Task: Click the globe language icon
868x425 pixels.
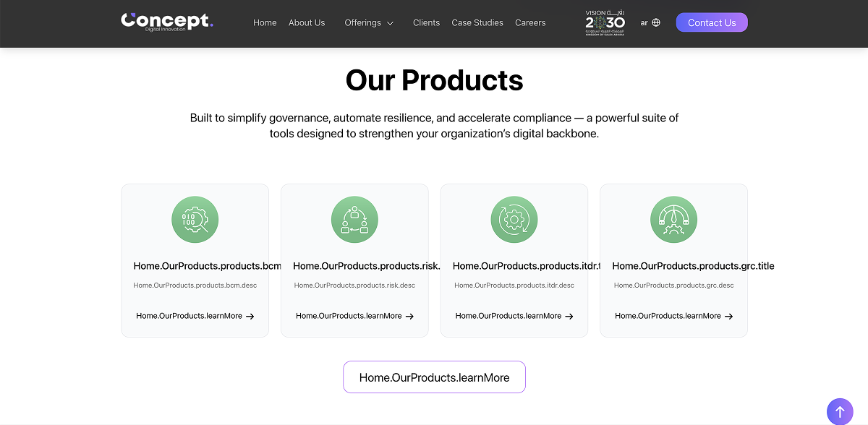Action: point(656,22)
